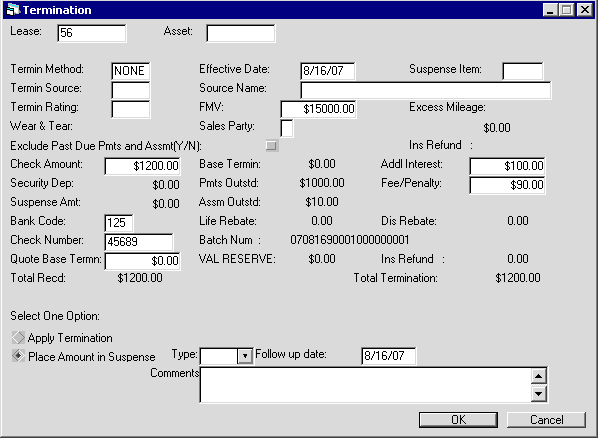Click the Comments scroll up arrow
The height and width of the screenshot is (440, 598).
(539, 376)
